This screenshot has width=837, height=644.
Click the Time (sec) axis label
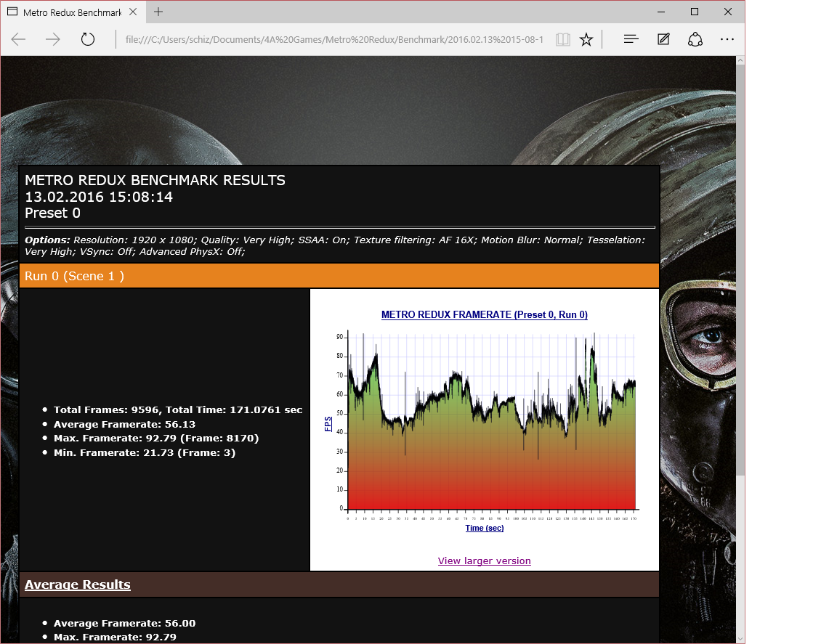[484, 528]
